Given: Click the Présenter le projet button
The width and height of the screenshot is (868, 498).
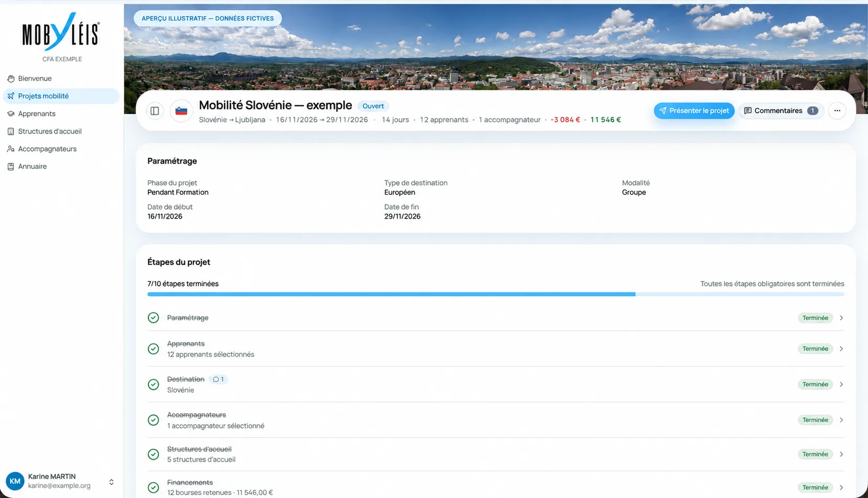Looking at the screenshot, I should pos(694,111).
